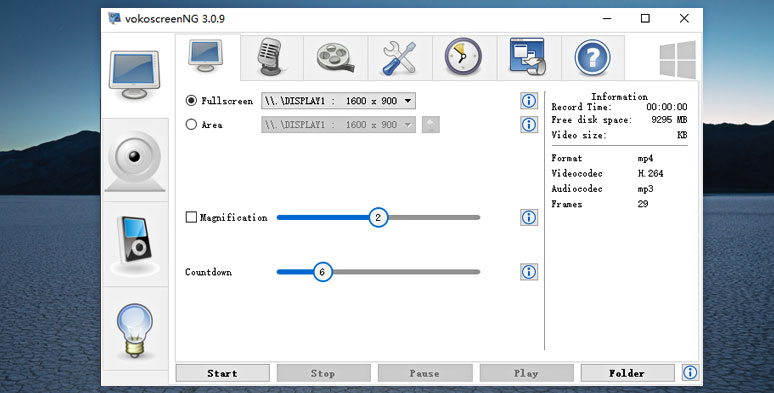Click the Magnification slider handle
The height and width of the screenshot is (393, 774).
point(378,217)
